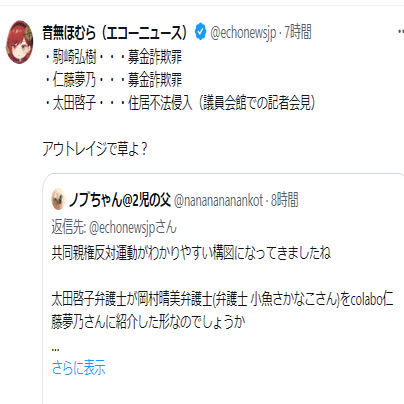Screen dimensions: 404x404
Task: Open 音無ほむら profile avatar
Action: click(20, 42)
